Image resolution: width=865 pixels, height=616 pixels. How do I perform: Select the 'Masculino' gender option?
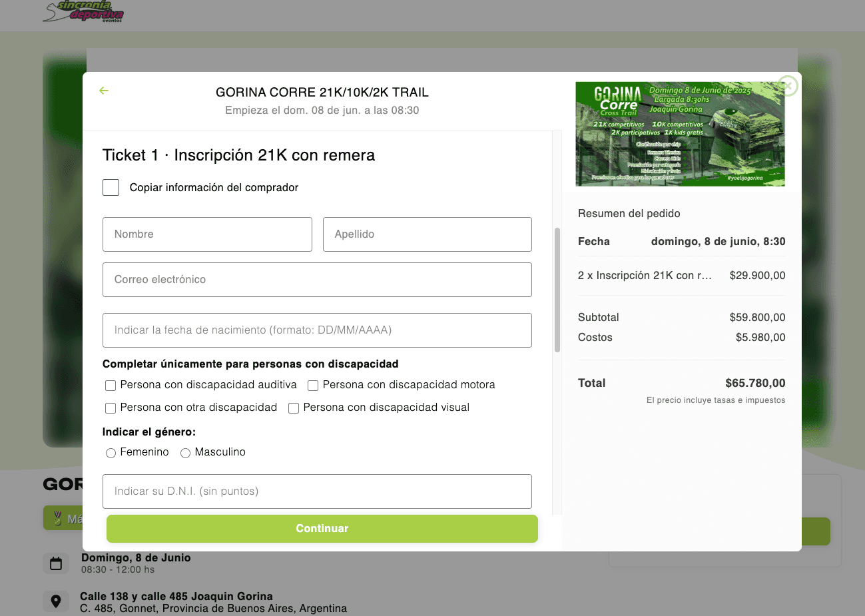(185, 453)
